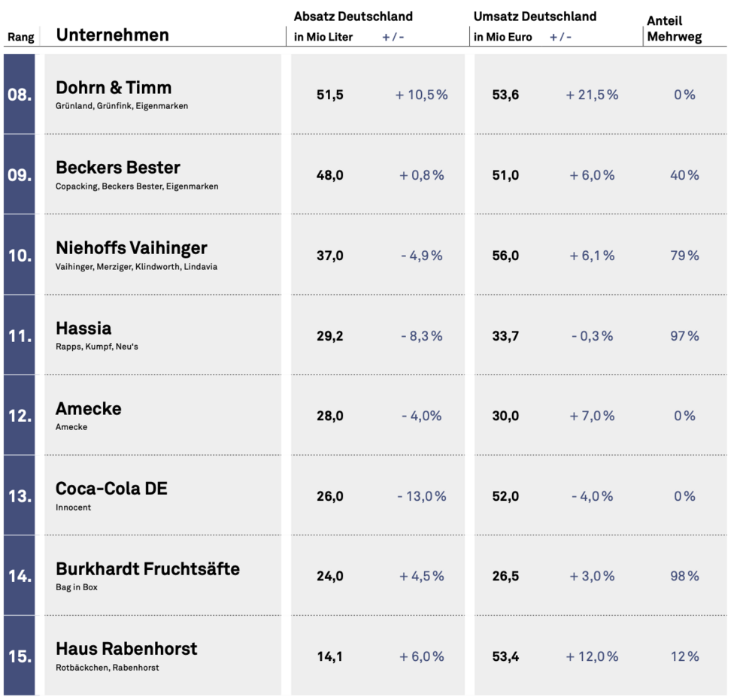752x700 pixels.
Task: Click the Anteil Mehrweg column header
Action: coord(675,29)
